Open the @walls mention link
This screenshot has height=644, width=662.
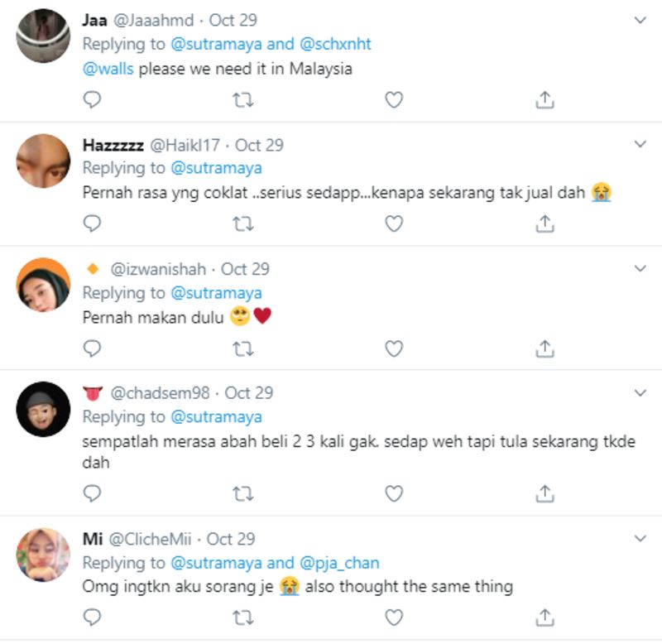108,69
